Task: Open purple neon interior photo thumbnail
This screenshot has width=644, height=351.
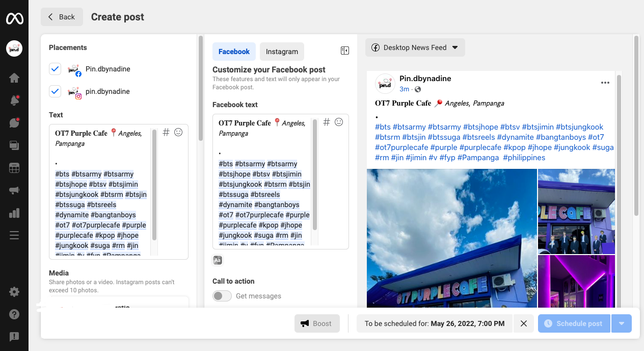Action: coord(576,282)
